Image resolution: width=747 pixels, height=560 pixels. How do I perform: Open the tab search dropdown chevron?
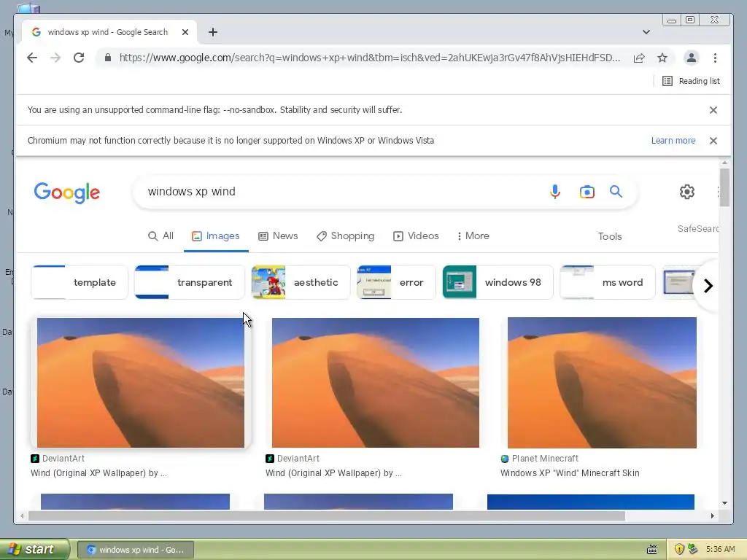[646, 32]
